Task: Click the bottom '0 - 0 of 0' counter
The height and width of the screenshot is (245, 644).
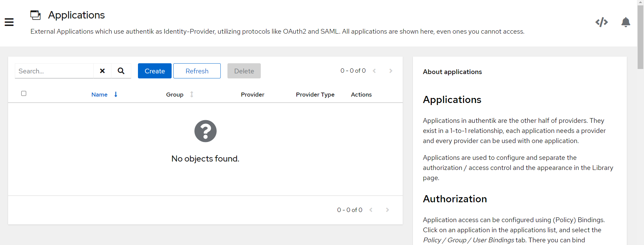Action: [350, 210]
